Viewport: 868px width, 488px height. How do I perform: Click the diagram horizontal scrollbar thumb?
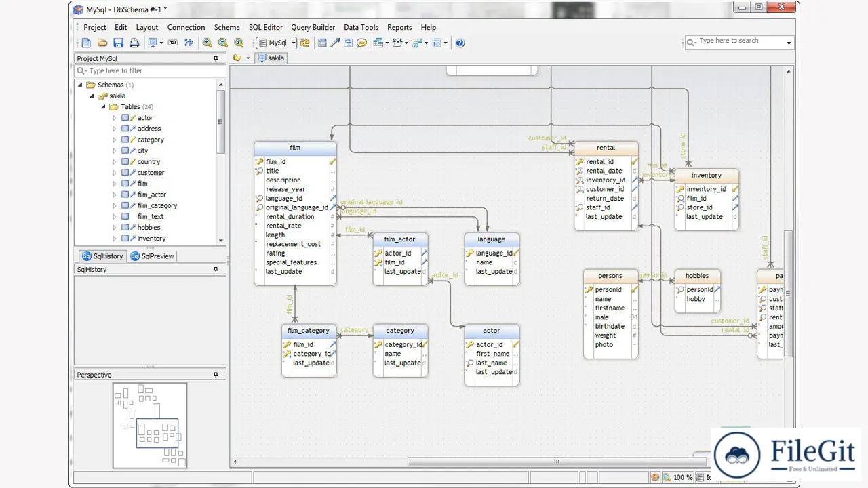[x=557, y=462]
